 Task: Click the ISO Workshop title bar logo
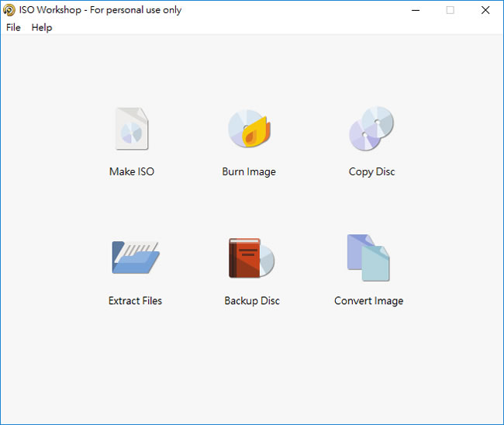(9, 10)
